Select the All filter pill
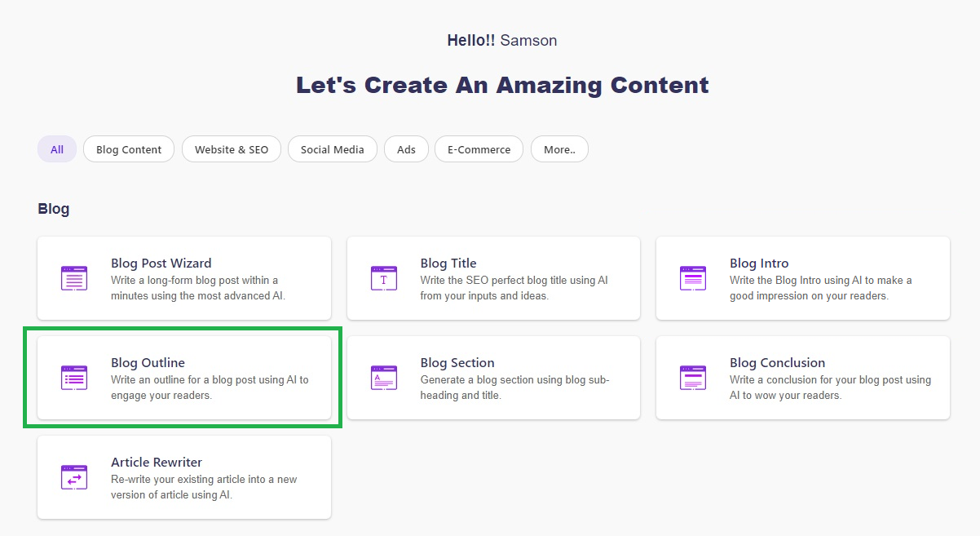Viewport: 980px width, 536px height. pyautogui.click(x=56, y=149)
